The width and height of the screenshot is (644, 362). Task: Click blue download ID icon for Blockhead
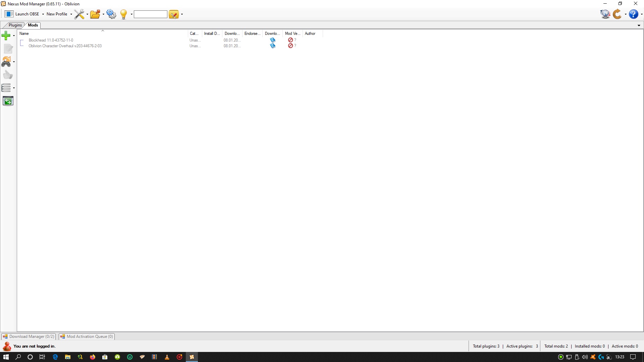(x=273, y=40)
